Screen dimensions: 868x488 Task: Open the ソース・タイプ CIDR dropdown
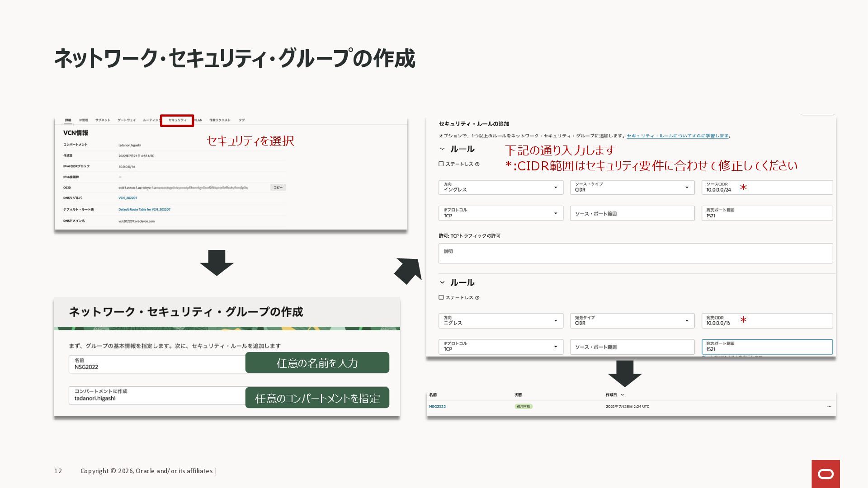click(x=632, y=188)
